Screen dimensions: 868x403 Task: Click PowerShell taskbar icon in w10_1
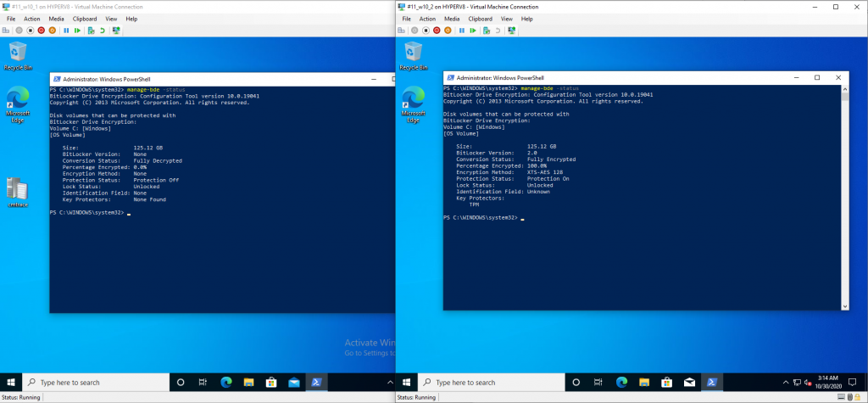(x=317, y=383)
